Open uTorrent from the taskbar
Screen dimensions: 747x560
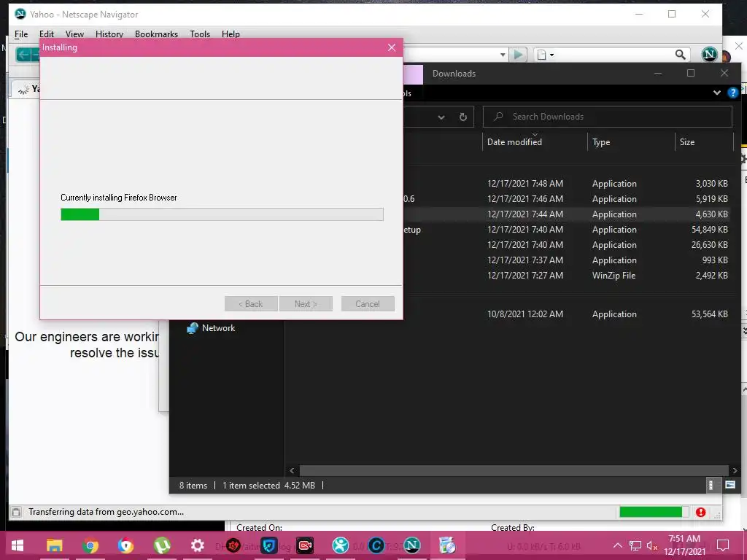coord(162,545)
